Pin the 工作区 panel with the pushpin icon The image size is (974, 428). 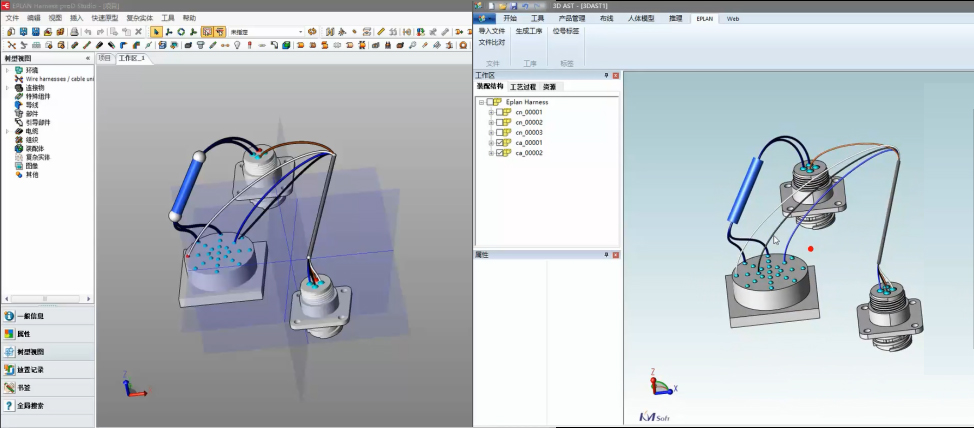(x=606, y=75)
